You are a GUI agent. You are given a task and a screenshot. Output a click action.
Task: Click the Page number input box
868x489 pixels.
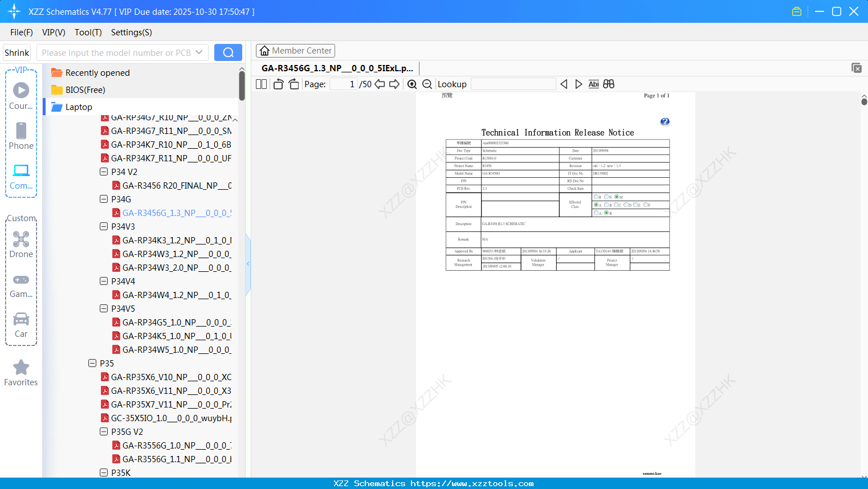click(343, 84)
